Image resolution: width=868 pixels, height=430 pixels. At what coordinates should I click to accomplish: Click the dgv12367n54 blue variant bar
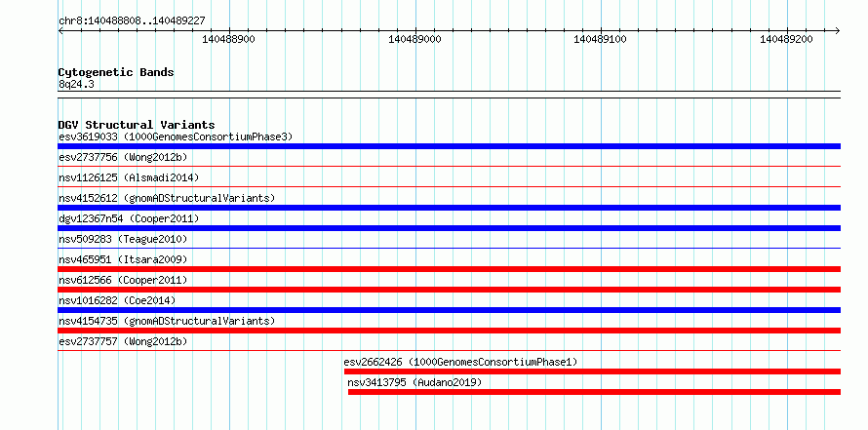point(449,228)
